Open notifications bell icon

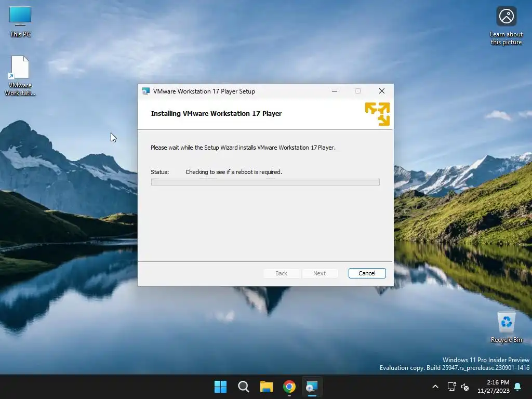coord(518,387)
